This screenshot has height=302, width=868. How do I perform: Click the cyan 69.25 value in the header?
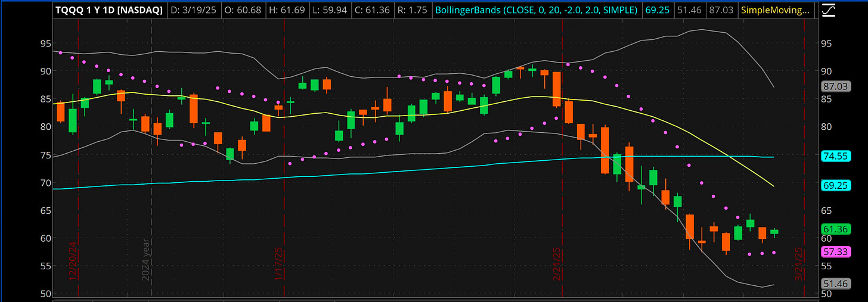(x=658, y=10)
